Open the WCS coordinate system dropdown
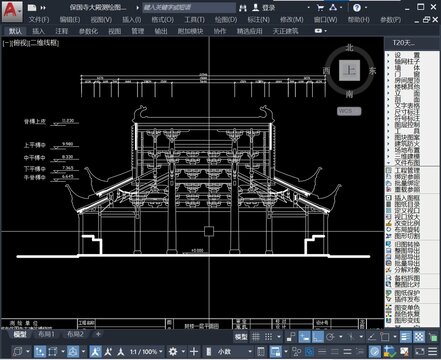Viewport: 441px width, 360px height. [349, 111]
